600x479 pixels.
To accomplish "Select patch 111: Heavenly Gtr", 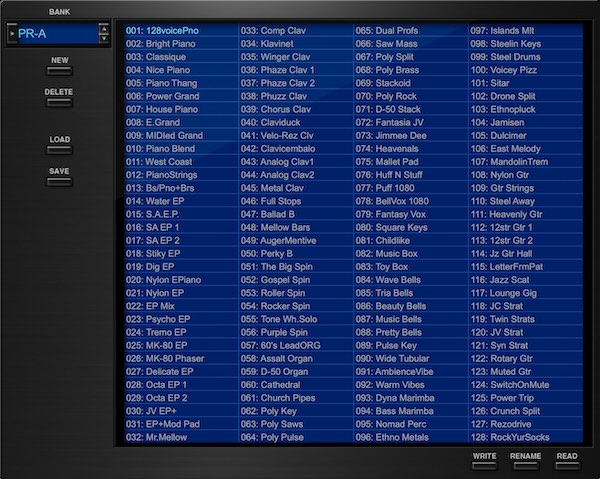I will click(x=526, y=214).
